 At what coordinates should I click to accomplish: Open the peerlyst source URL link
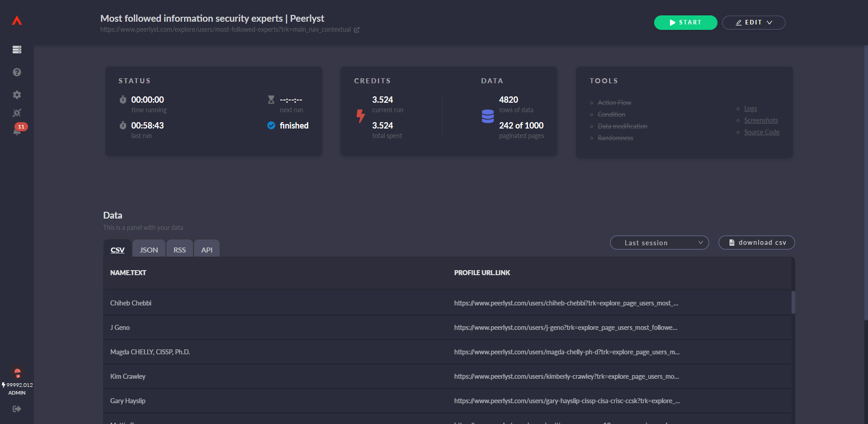226,29
